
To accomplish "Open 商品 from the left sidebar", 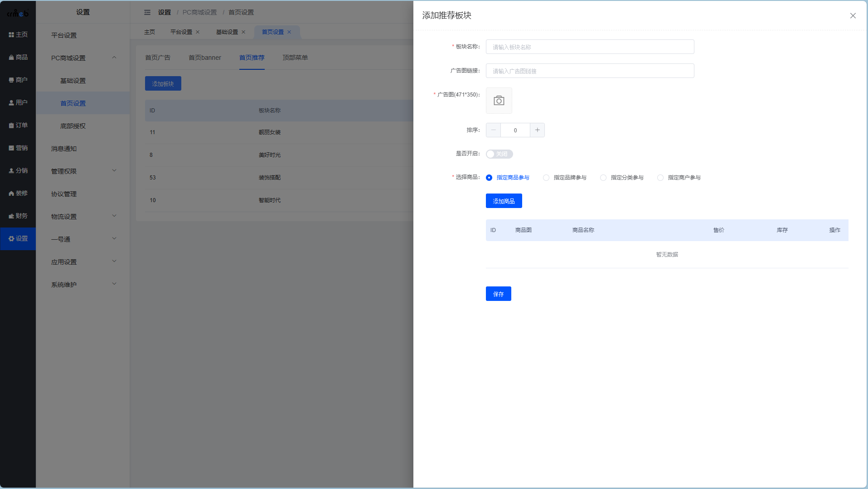I will [x=18, y=57].
